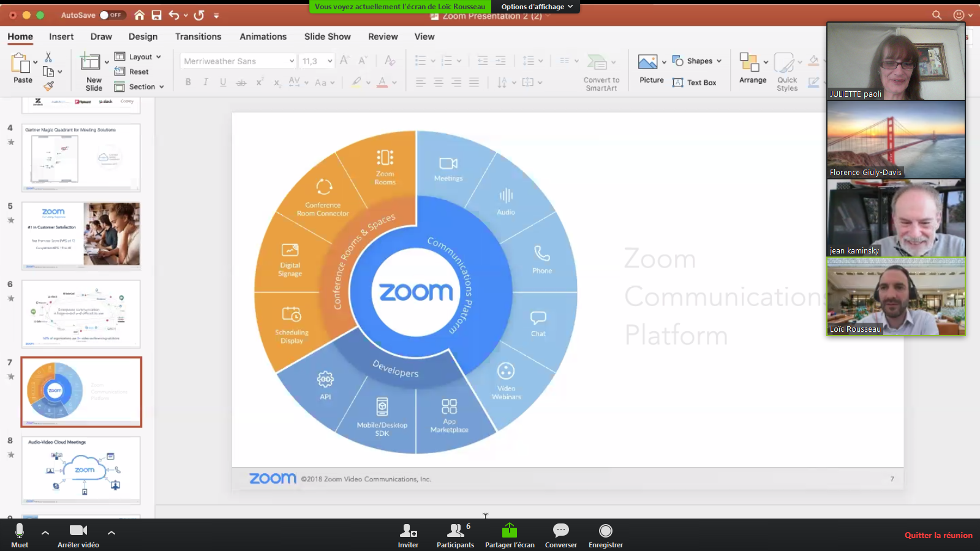980x551 pixels.
Task: Increase the indent level
Action: point(500,61)
